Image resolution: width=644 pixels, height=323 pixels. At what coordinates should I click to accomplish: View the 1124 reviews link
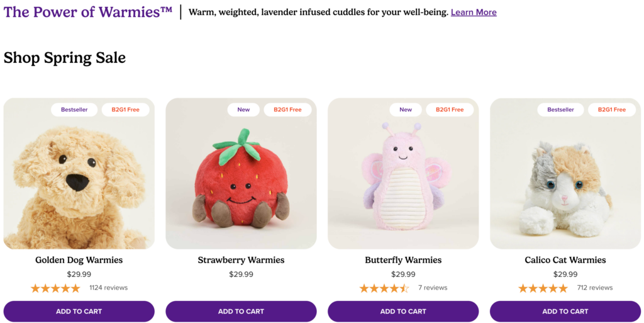[x=108, y=288]
